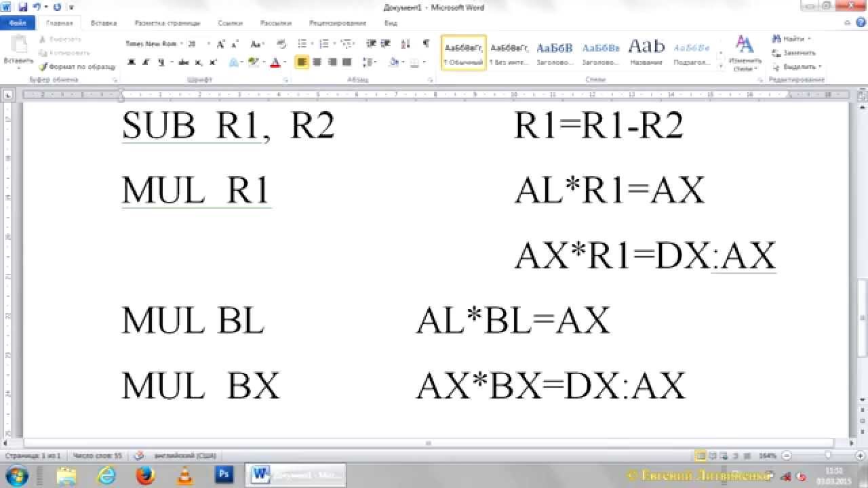Toggle italic formatting
The width and height of the screenshot is (868, 488).
[146, 62]
